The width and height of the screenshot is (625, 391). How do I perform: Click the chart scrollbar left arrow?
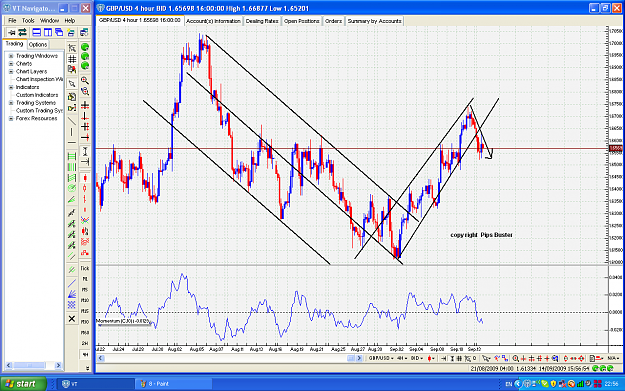101,358
